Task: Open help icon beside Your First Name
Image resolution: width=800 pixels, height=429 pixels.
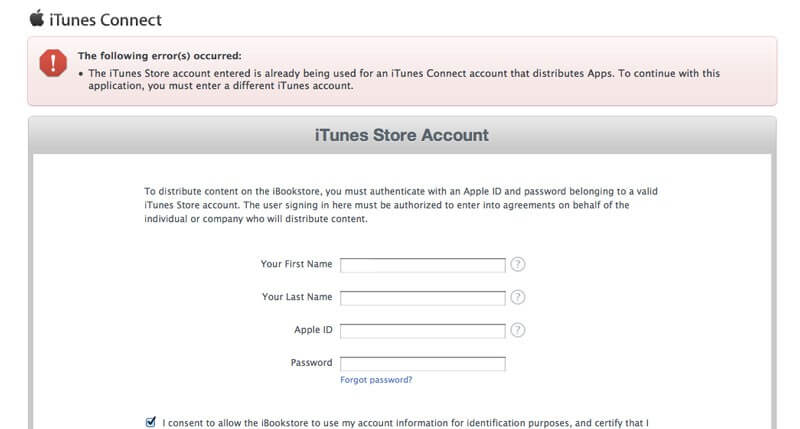Action: pos(517,264)
